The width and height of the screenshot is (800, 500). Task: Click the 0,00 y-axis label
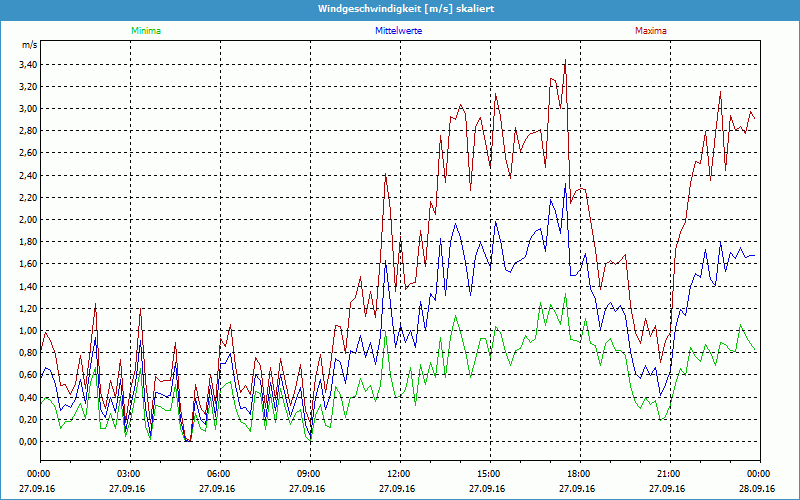(x=27, y=442)
